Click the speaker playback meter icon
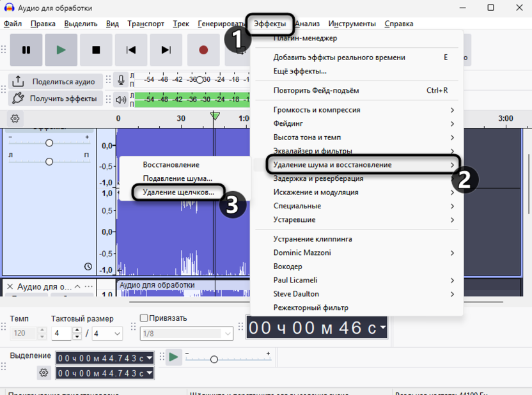532x395 pixels. click(120, 99)
